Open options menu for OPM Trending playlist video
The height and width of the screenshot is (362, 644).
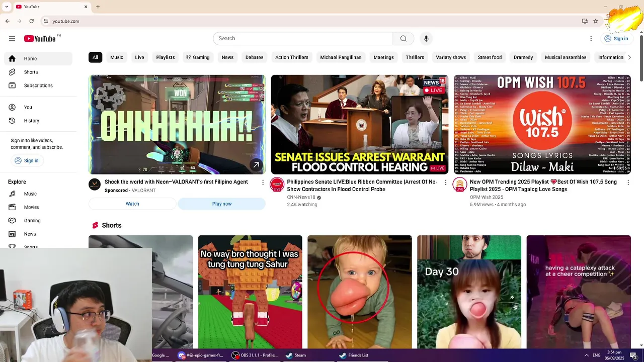pos(628,183)
